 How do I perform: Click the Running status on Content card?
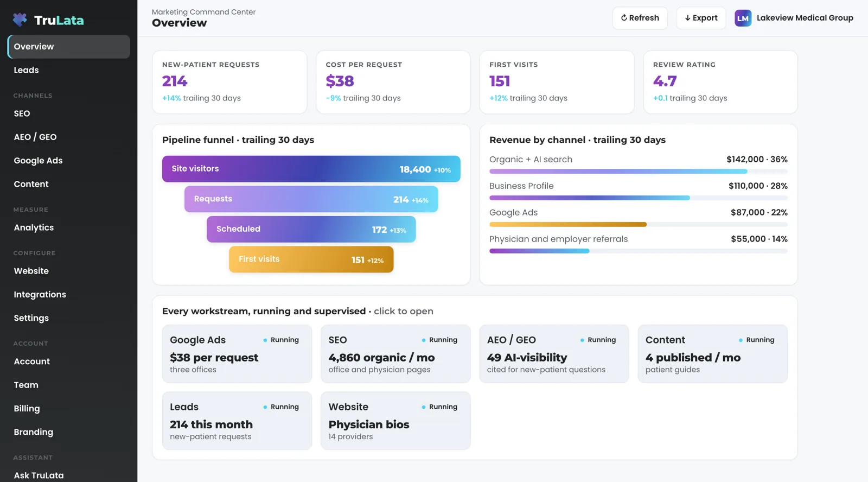click(x=757, y=340)
